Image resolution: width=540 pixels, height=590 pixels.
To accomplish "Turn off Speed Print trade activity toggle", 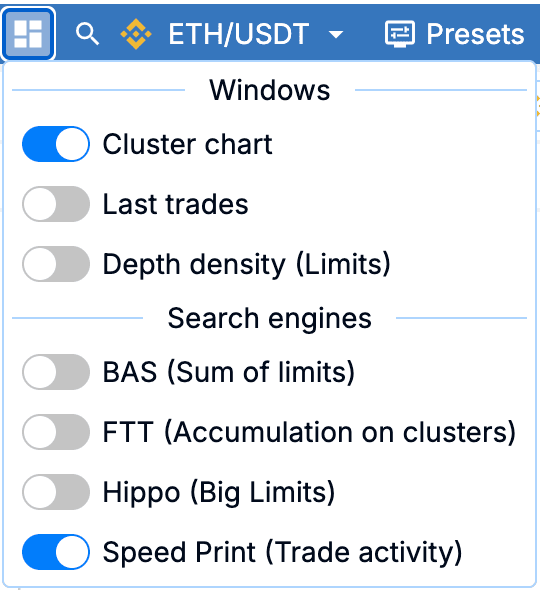I will (56, 552).
